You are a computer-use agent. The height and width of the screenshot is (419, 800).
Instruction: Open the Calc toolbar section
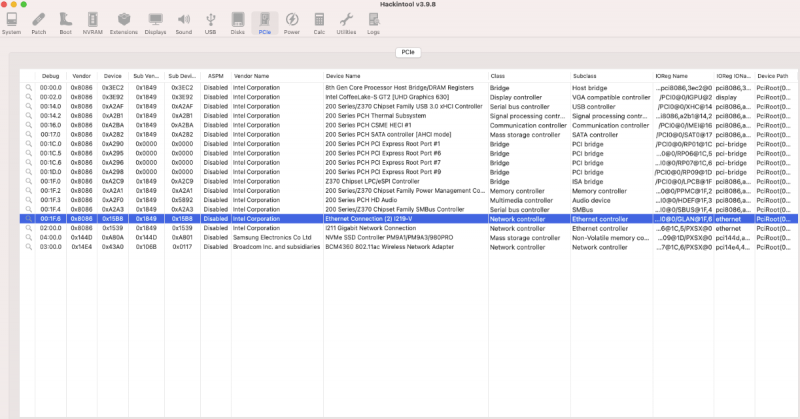(x=319, y=23)
